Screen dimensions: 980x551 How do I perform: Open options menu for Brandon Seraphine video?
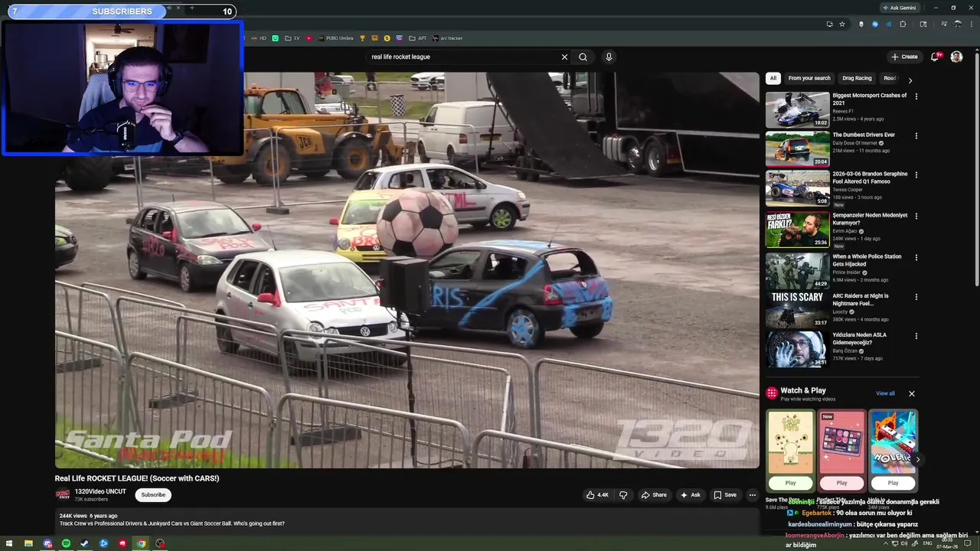916,174
